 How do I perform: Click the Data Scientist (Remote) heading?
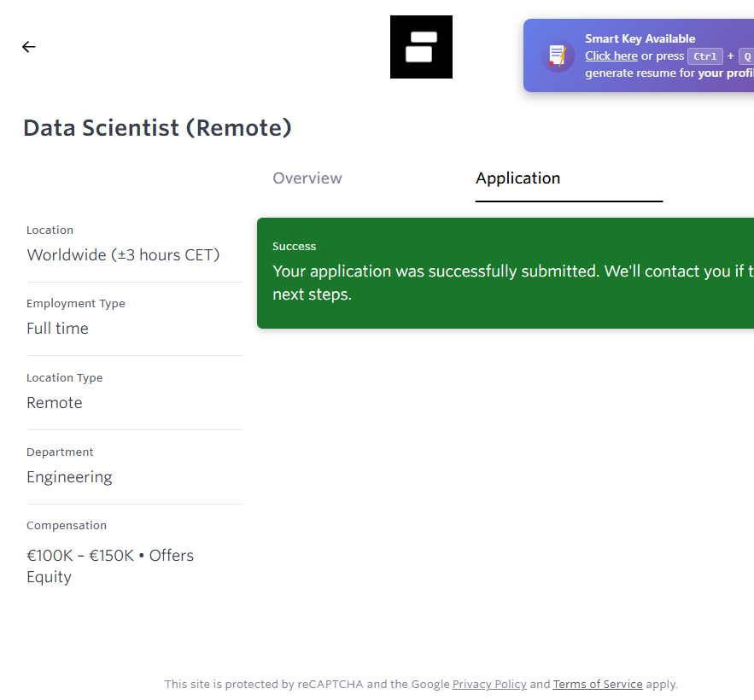[x=157, y=128]
